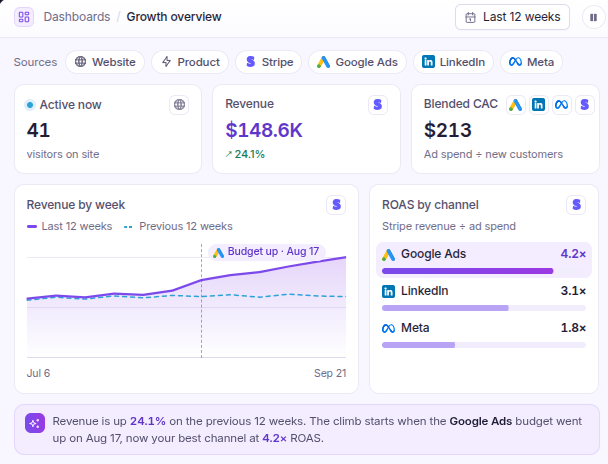Screen dimensions: 608x464
Task: Pause live updates with the pause button
Action: [x=593, y=17]
